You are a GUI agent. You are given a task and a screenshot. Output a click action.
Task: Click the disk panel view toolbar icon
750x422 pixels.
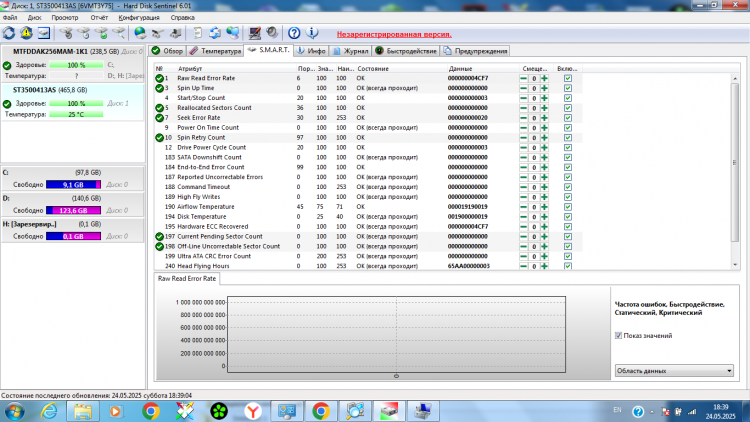(x=44, y=33)
